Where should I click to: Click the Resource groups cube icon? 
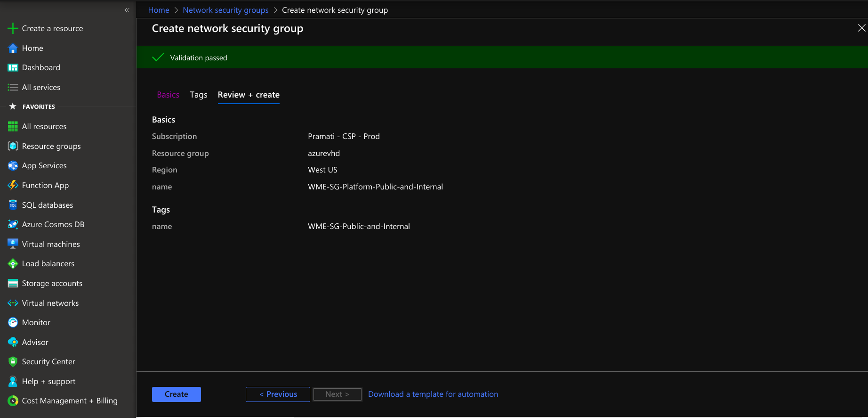pyautogui.click(x=13, y=146)
